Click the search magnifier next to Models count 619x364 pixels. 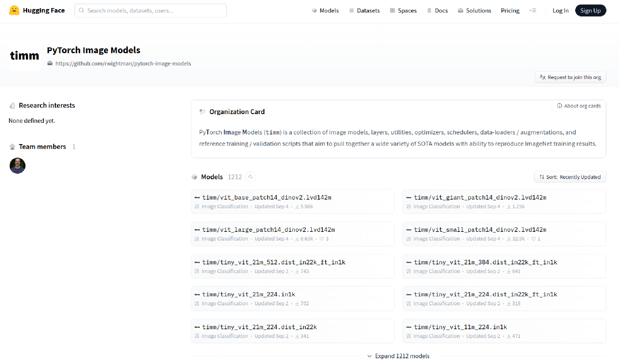pyautogui.click(x=251, y=177)
